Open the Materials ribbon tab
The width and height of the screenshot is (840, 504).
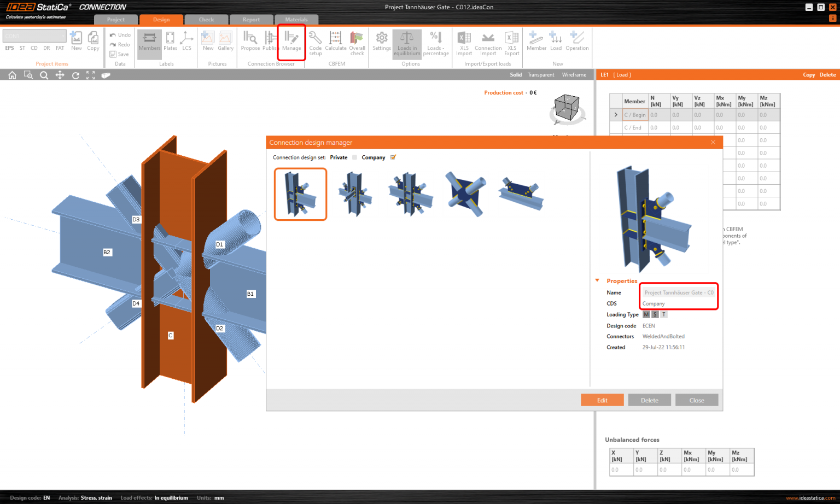[296, 19]
